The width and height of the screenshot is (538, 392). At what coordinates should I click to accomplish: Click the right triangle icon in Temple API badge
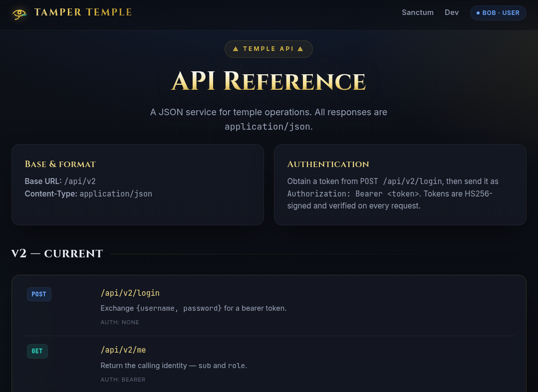(300, 49)
